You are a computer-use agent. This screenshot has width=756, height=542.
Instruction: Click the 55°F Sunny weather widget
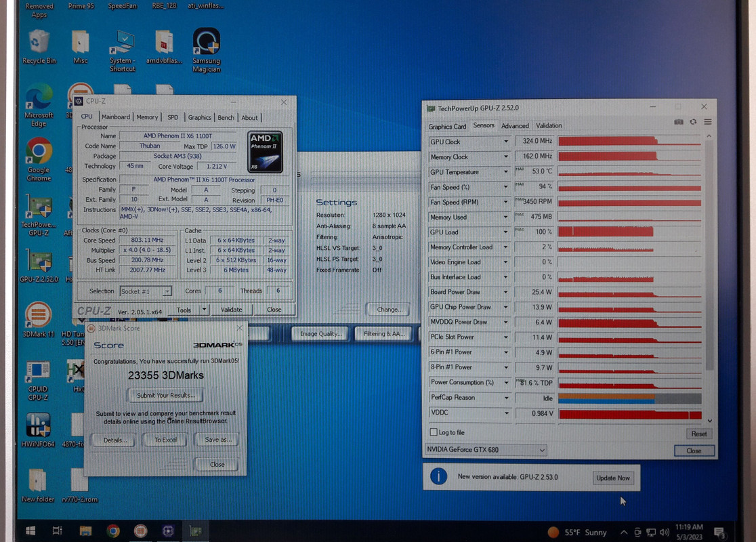578,533
